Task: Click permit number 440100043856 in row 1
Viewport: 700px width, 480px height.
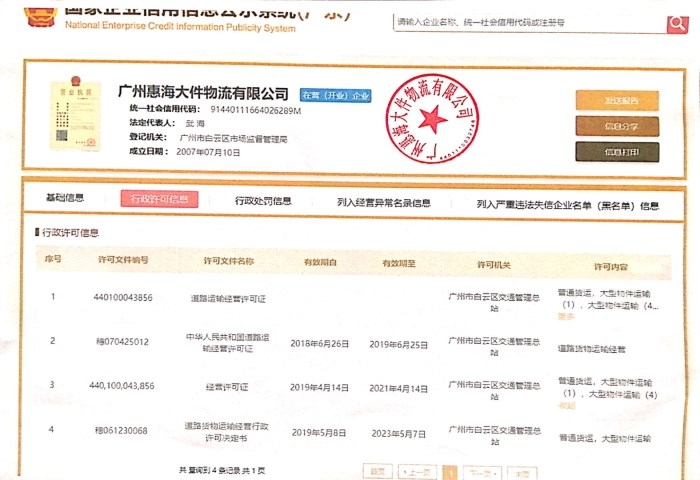Action: 123,297
